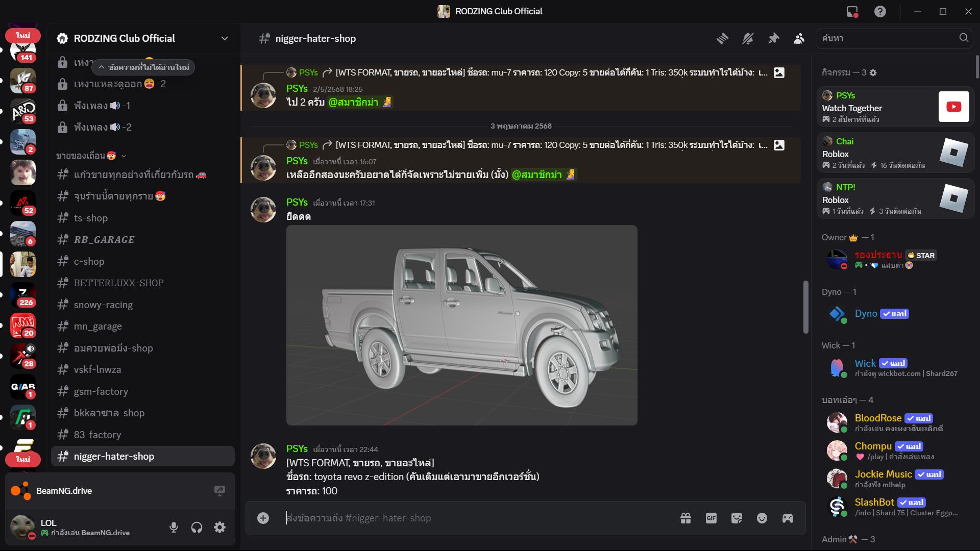Open user settings gear next to LOL
This screenshot has width=980, height=551.
click(x=219, y=527)
